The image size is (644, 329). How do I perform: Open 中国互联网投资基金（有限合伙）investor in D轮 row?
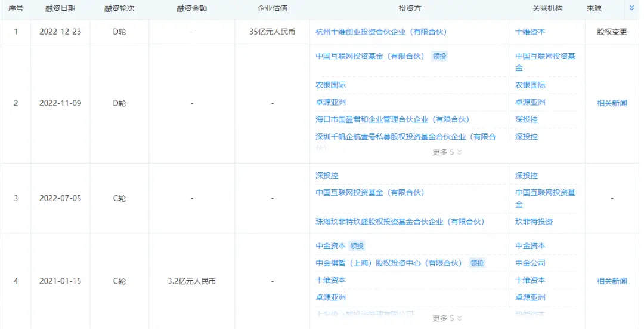coord(370,56)
